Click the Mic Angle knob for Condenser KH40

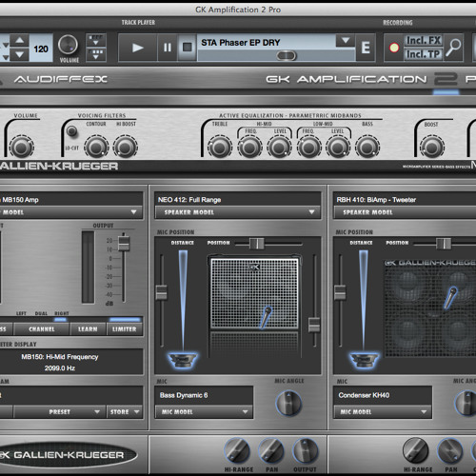[x=466, y=404]
